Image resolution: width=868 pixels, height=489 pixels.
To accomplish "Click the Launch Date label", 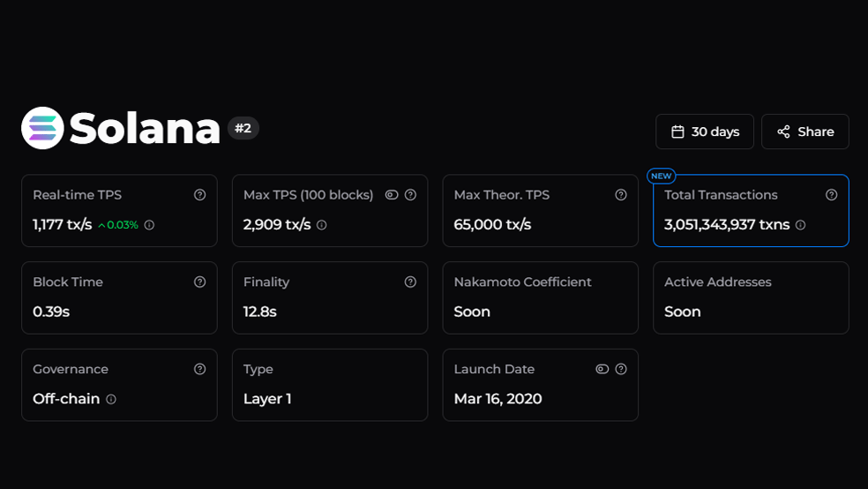I will [x=494, y=369].
